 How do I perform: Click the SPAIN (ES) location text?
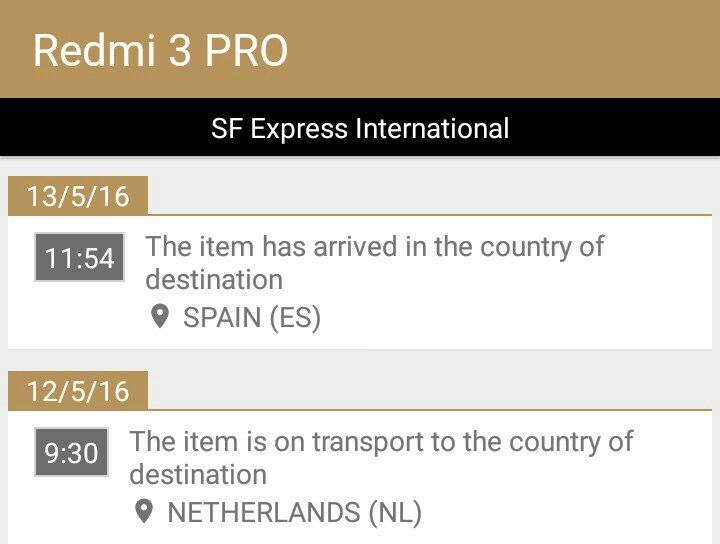coord(252,317)
